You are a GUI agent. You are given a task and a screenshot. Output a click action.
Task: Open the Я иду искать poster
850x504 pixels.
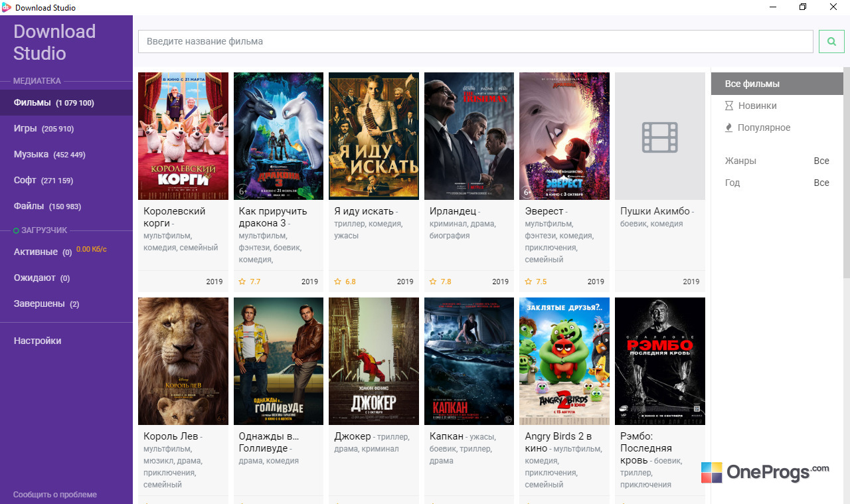[x=374, y=136]
